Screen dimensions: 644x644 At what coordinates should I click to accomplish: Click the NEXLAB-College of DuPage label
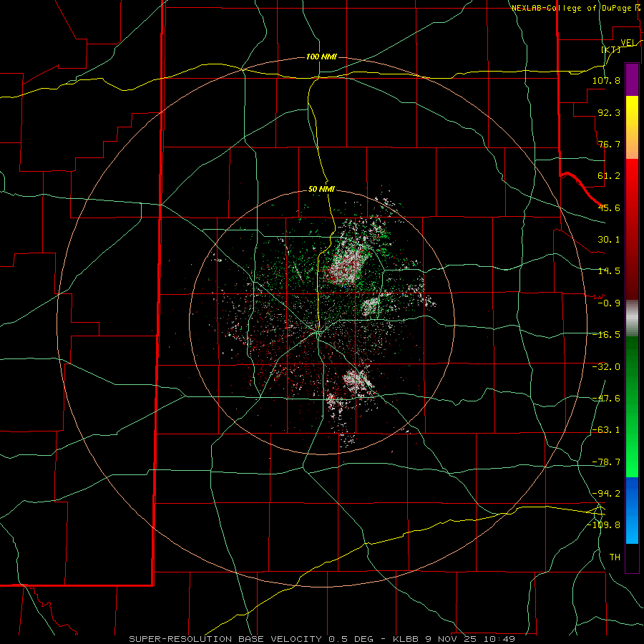pyautogui.click(x=572, y=8)
